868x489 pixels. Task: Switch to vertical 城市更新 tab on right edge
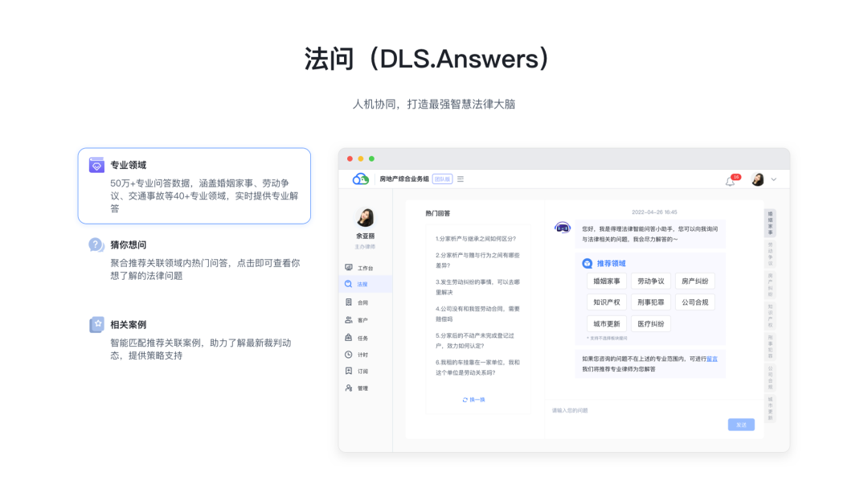click(x=770, y=409)
